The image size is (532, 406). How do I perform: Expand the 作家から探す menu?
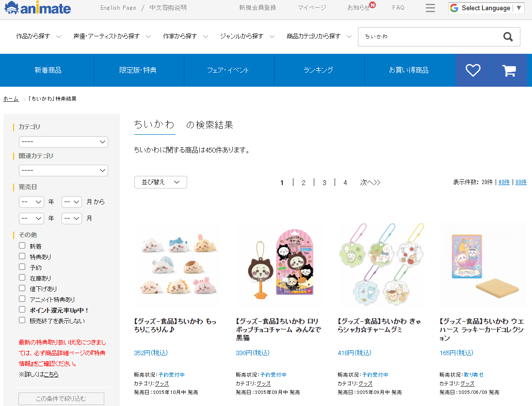pos(185,36)
